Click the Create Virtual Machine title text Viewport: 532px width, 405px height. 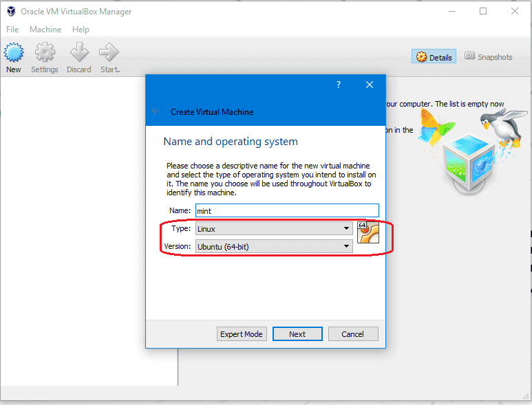[x=212, y=112]
